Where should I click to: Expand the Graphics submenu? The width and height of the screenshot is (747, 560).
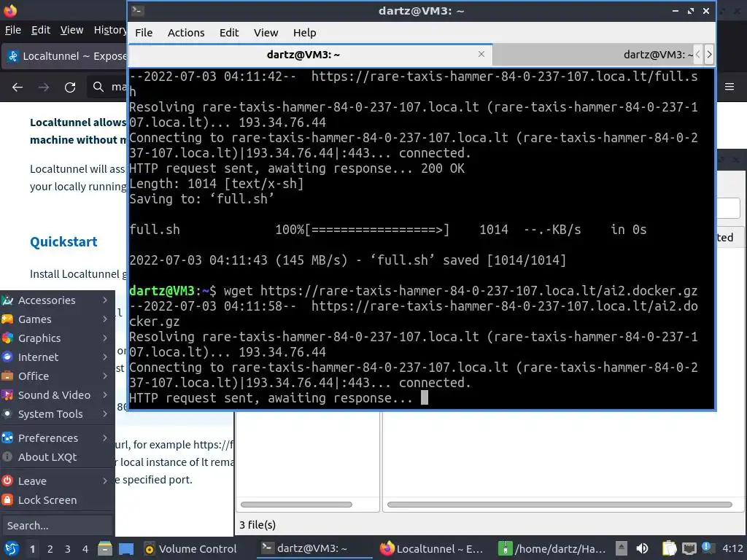click(x=57, y=338)
